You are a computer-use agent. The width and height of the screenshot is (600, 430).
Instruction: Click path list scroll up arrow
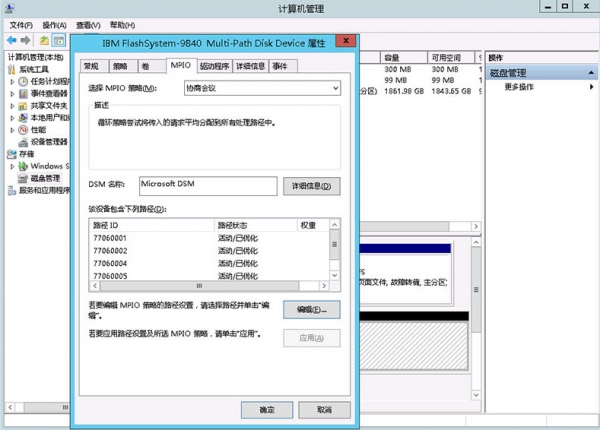pyautogui.click(x=334, y=225)
